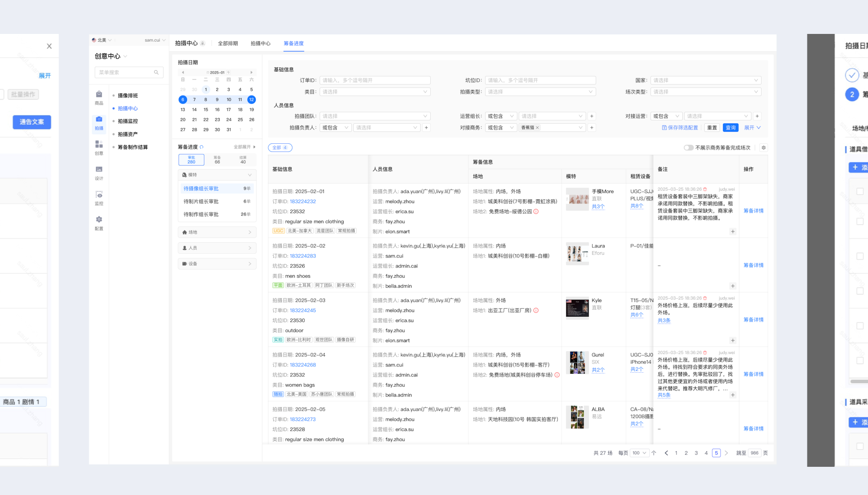Remove the 香蕉猫 tag from 对接商务
The width and height of the screenshot is (868, 495).
click(x=537, y=128)
